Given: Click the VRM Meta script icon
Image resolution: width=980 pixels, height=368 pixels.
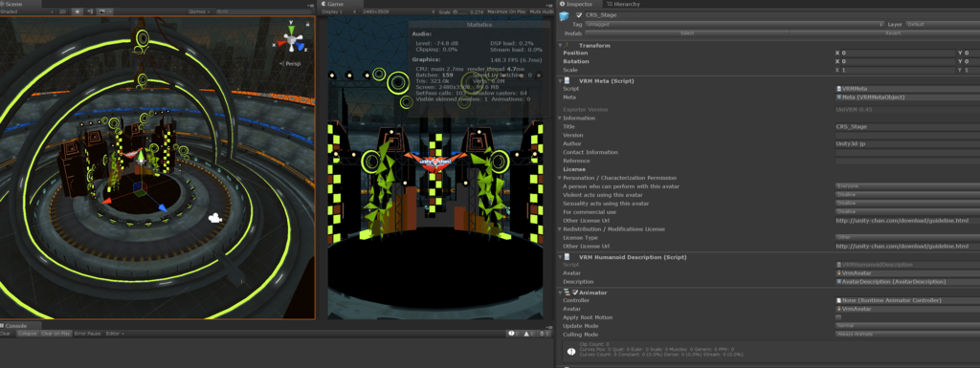Looking at the screenshot, I should point(567,80).
